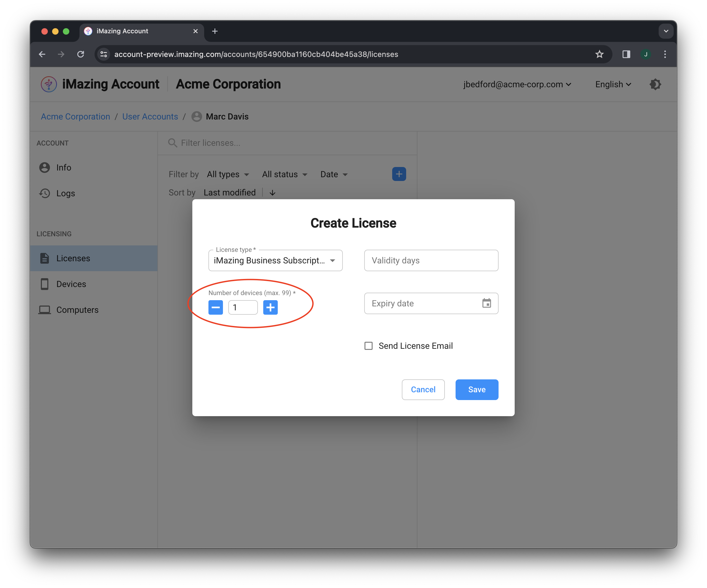Decrease number of devices with minus
The width and height of the screenshot is (707, 588).
(215, 307)
